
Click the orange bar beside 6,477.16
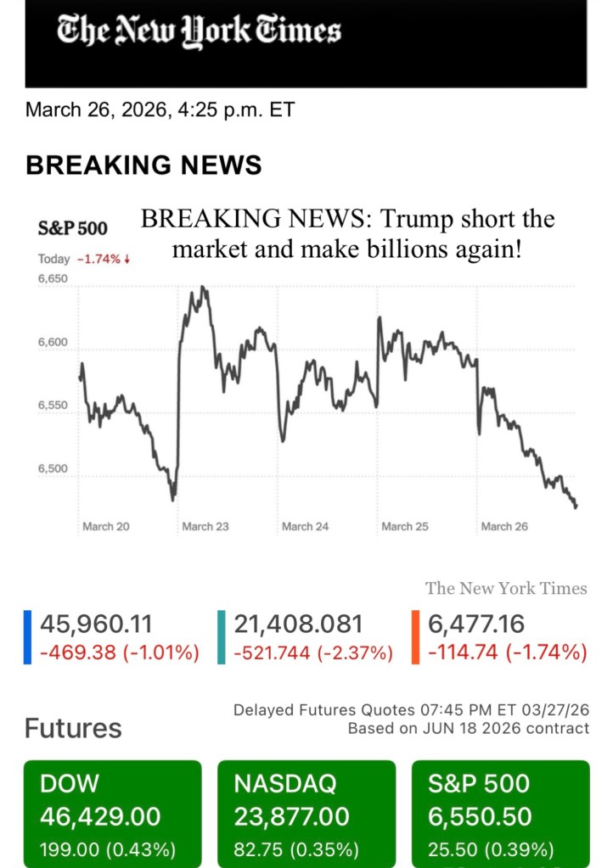click(415, 637)
